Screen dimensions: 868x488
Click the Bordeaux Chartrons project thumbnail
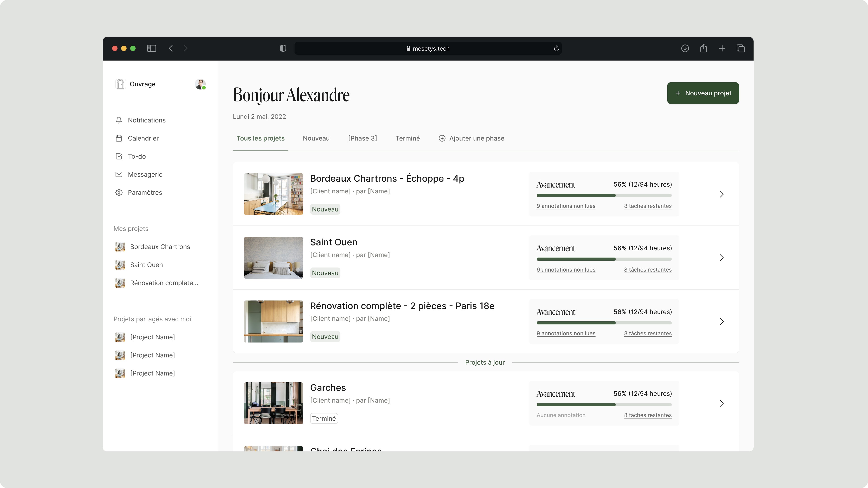[273, 194]
